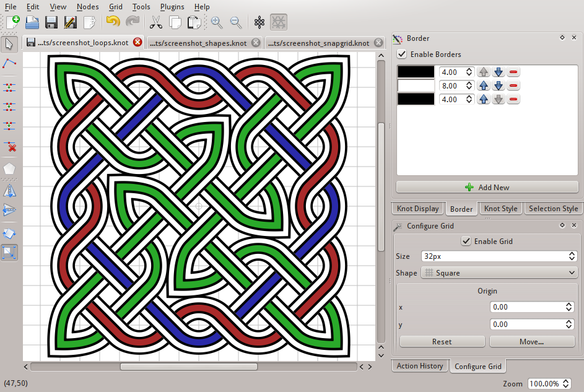Toggle the Enable Borders checkbox

pyautogui.click(x=402, y=54)
